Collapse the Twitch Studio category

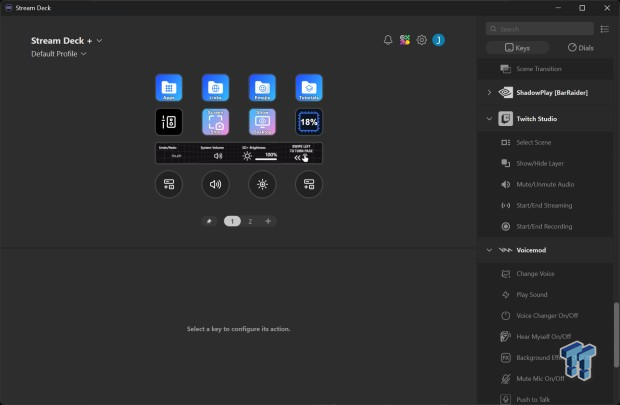point(489,119)
